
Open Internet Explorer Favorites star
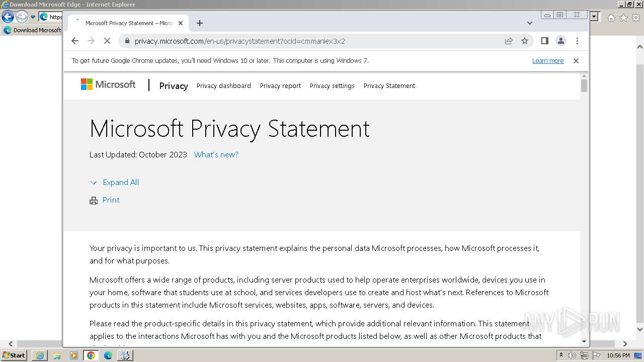[x=623, y=18]
